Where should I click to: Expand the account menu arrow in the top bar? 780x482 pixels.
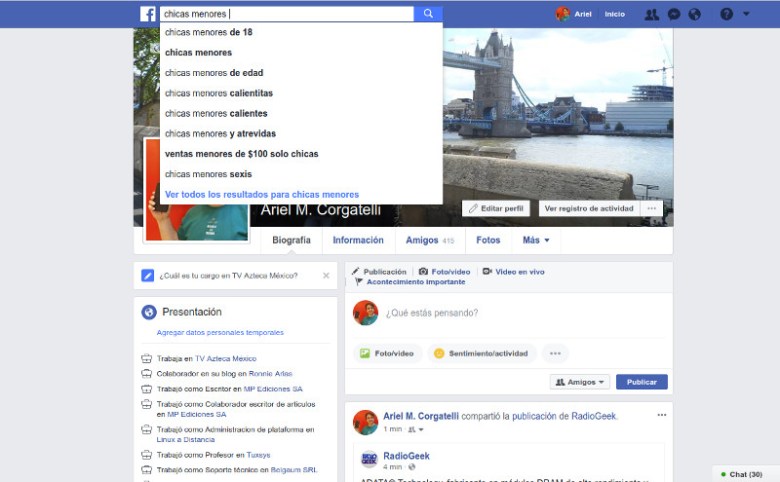746,14
